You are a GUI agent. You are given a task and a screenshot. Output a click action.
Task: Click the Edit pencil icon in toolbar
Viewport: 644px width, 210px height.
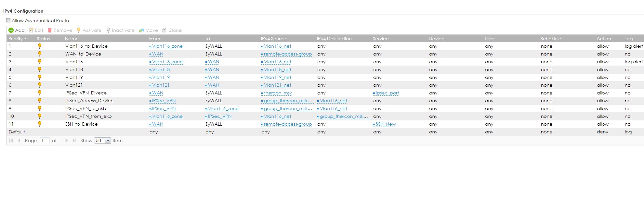[31, 30]
